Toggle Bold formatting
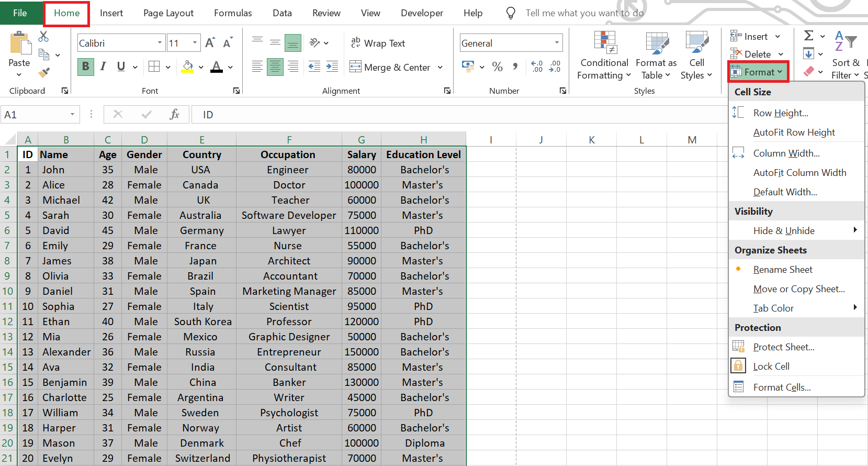The width and height of the screenshot is (868, 466). (x=86, y=66)
